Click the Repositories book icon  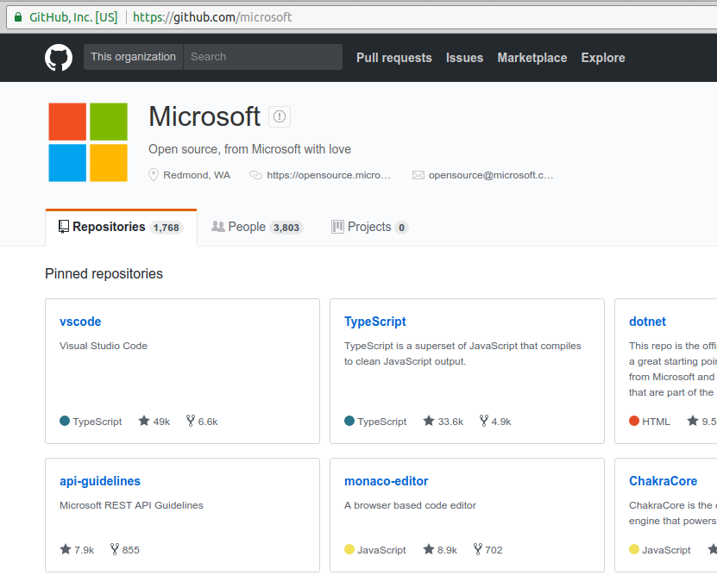coord(64,227)
